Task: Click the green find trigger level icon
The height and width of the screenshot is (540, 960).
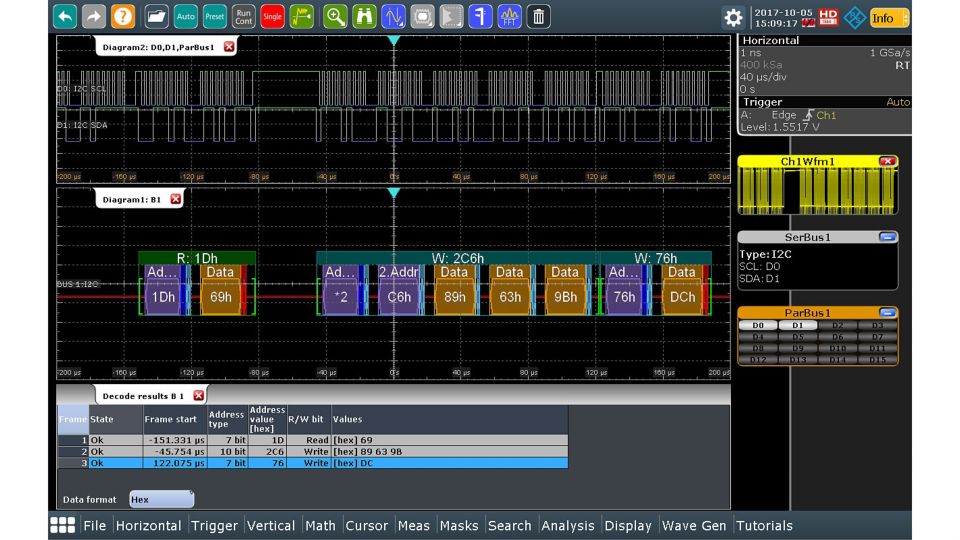Action: point(301,17)
